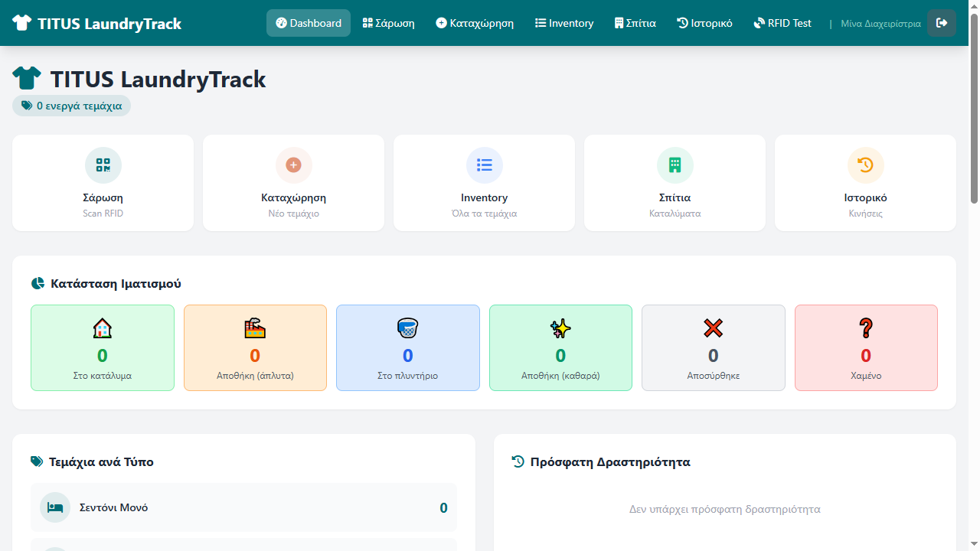
Task: Click the bed icon next to Σεντόνι Μονό
Action: pyautogui.click(x=55, y=507)
